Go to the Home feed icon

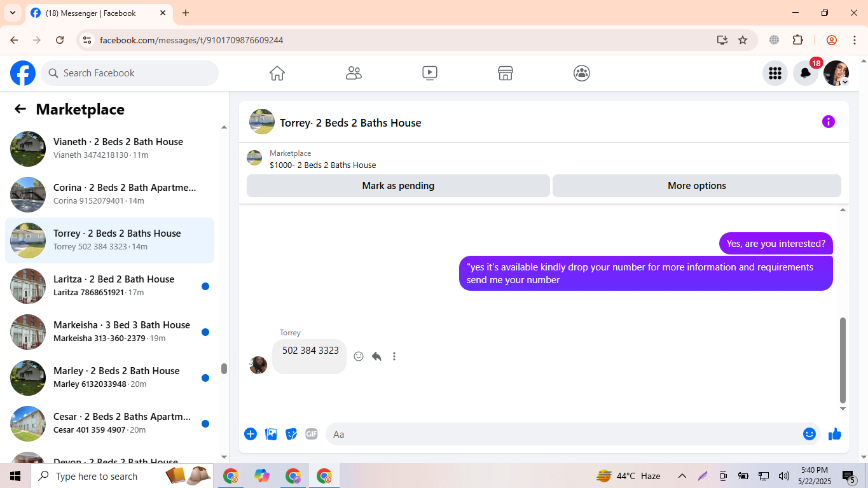277,73
